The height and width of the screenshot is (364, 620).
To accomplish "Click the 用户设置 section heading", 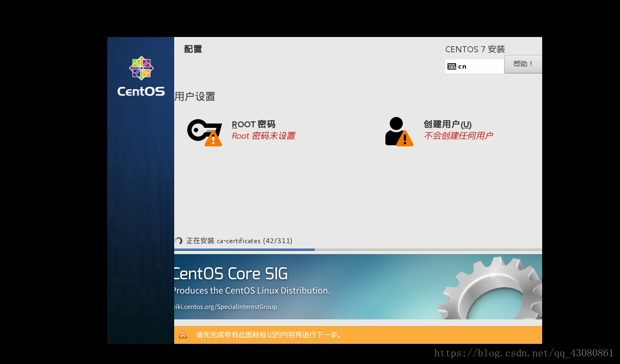I will coord(195,96).
